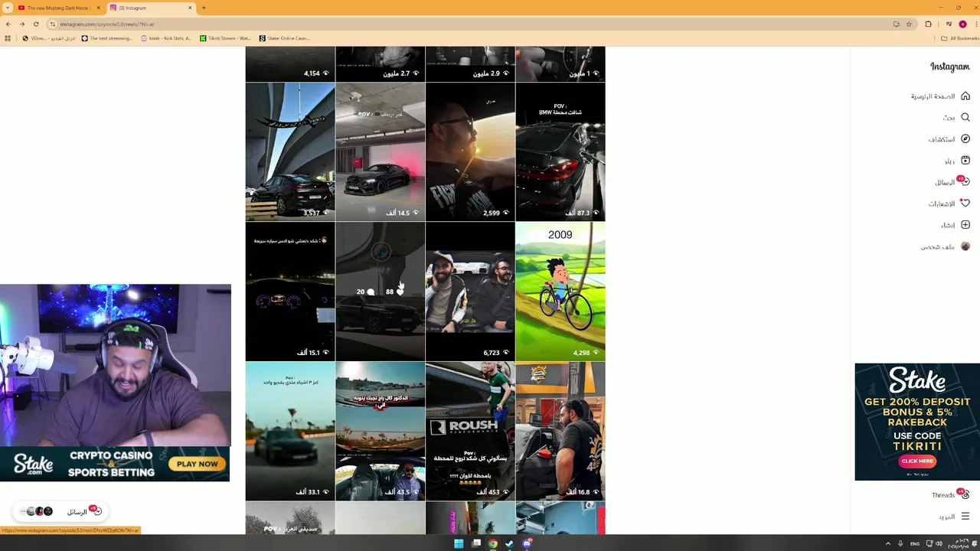Click the Instagram wordmark logo
The height and width of the screenshot is (551, 980).
coord(949,67)
